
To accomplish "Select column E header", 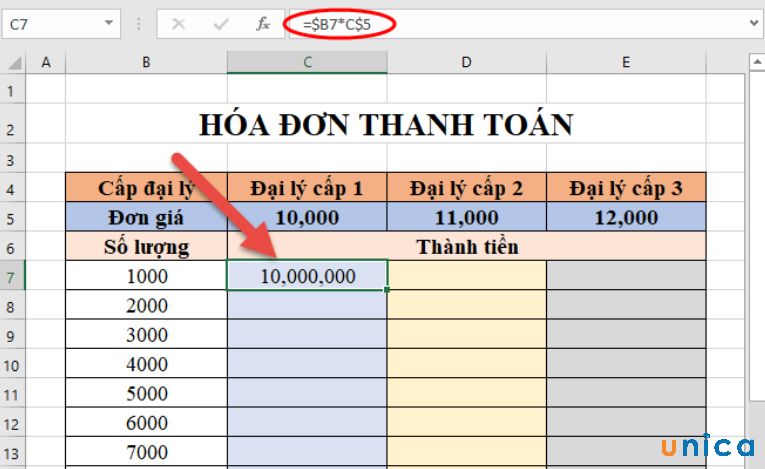I will pyautogui.click(x=626, y=63).
